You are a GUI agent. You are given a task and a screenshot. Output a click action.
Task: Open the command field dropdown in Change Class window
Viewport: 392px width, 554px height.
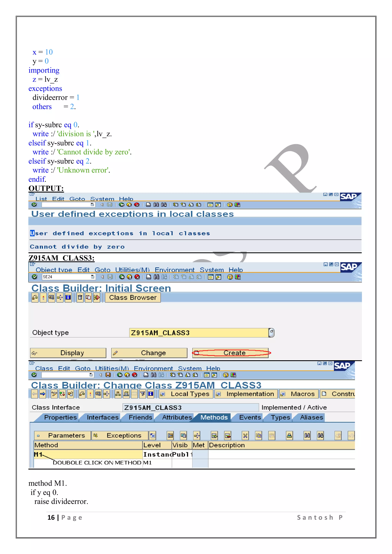91,375
